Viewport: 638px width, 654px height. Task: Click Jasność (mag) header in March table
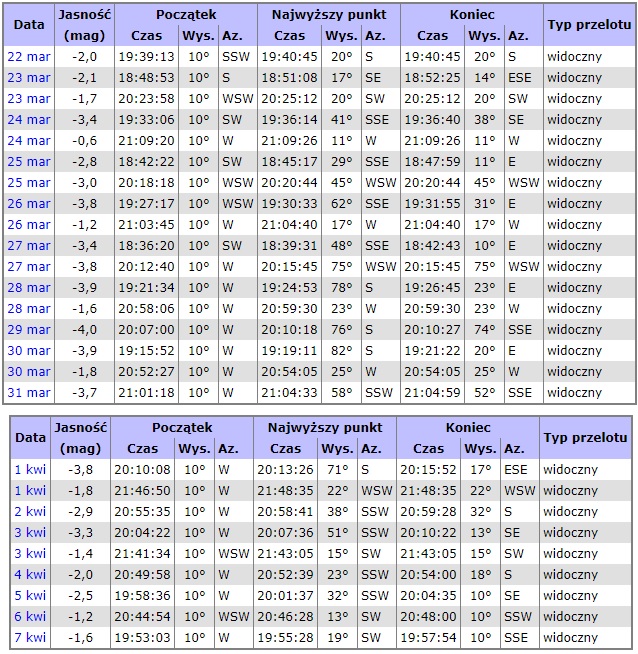coord(84,25)
